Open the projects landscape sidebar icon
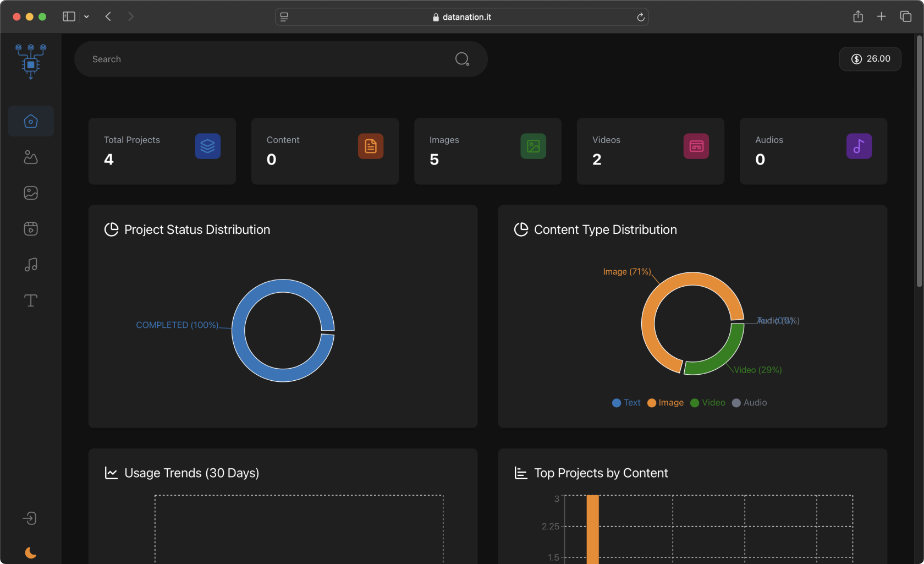 31,157
